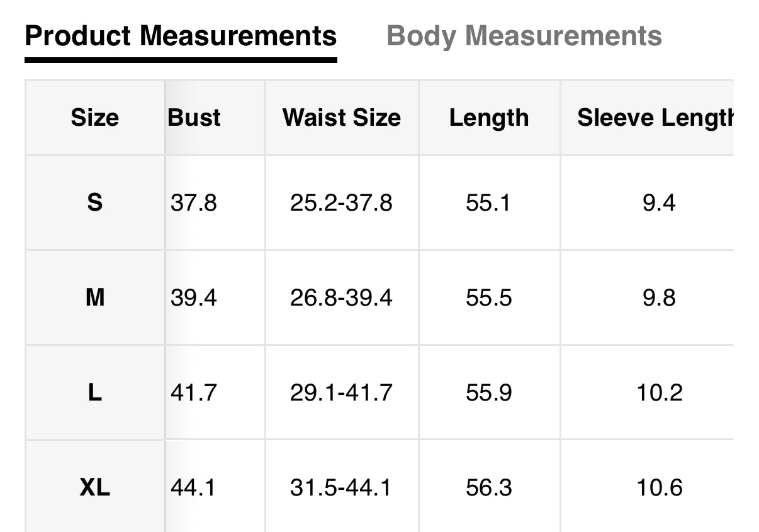Switch to the Body Measurements tab
The height and width of the screenshot is (532, 759).
524,36
